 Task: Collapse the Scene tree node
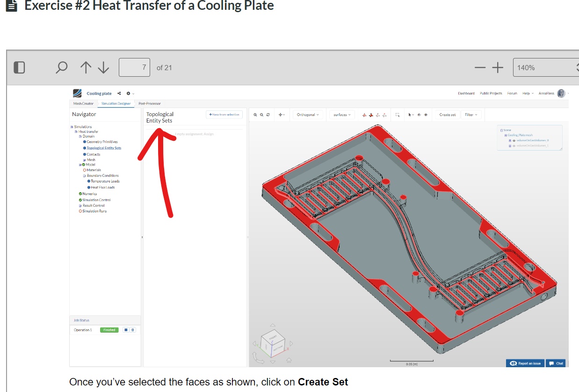501,130
